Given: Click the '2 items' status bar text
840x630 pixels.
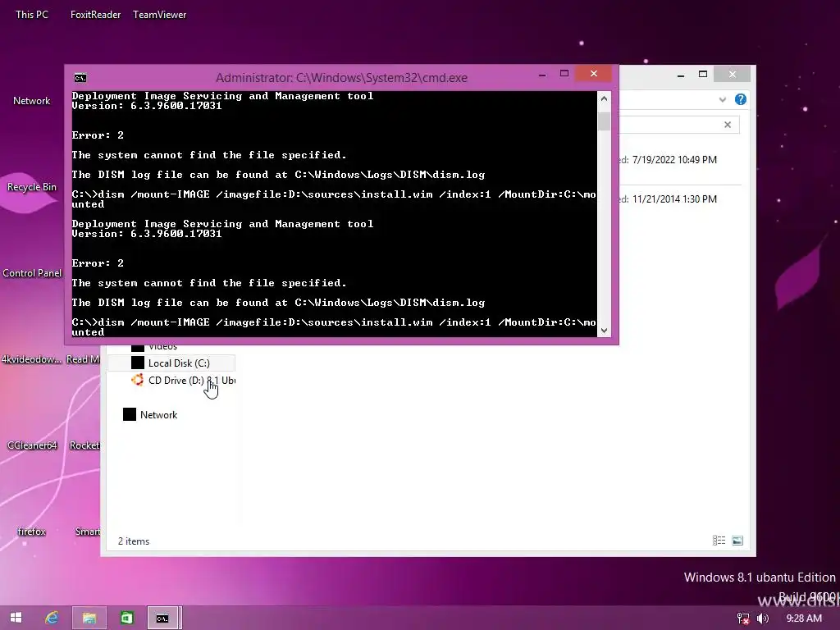Looking at the screenshot, I should (134, 541).
